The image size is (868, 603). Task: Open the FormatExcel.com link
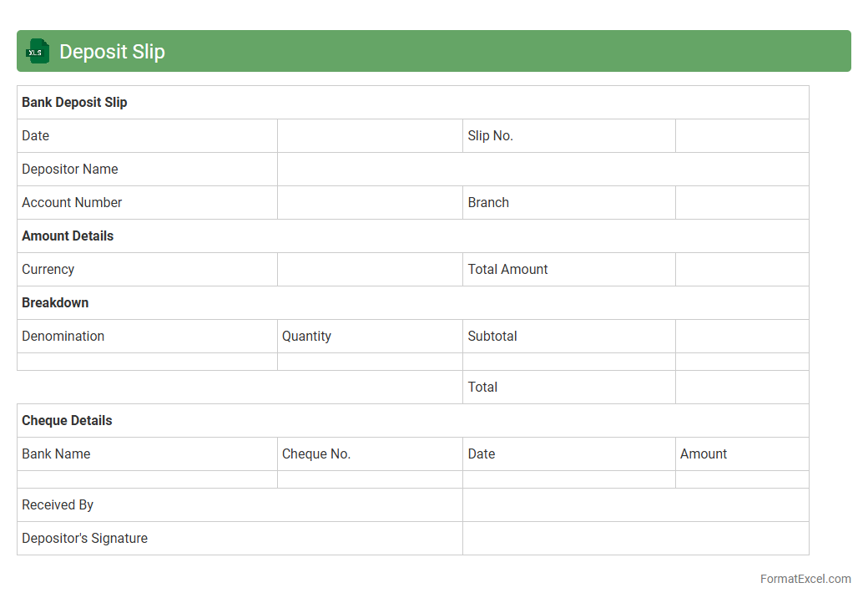(x=805, y=579)
